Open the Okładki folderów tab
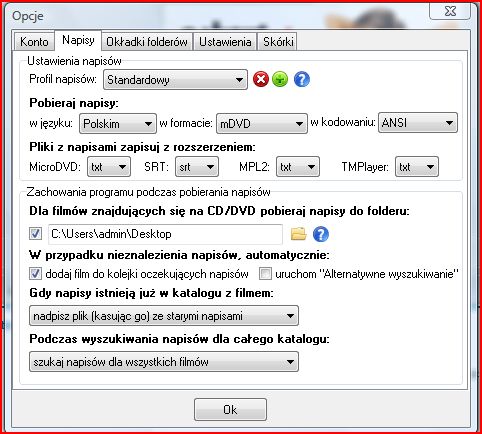Image resolution: width=482 pixels, height=434 pixels. (147, 42)
